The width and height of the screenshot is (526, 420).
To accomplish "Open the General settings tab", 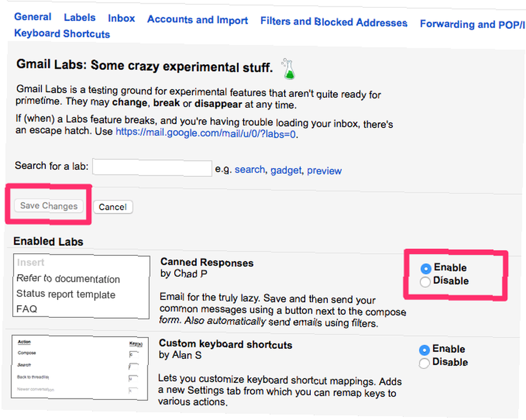I will point(33,17).
